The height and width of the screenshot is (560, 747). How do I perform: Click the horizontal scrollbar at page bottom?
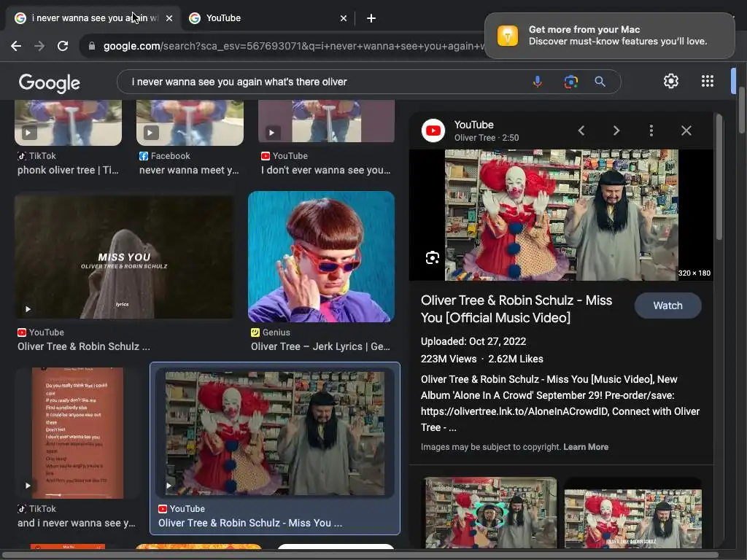[x=360, y=555]
